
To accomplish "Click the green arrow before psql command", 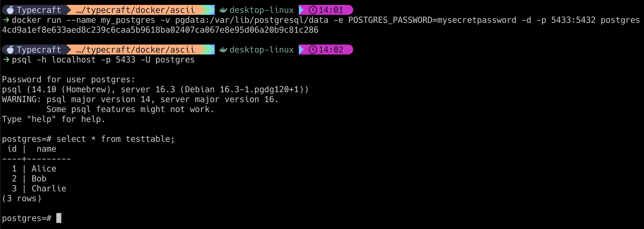I will coord(6,60).
